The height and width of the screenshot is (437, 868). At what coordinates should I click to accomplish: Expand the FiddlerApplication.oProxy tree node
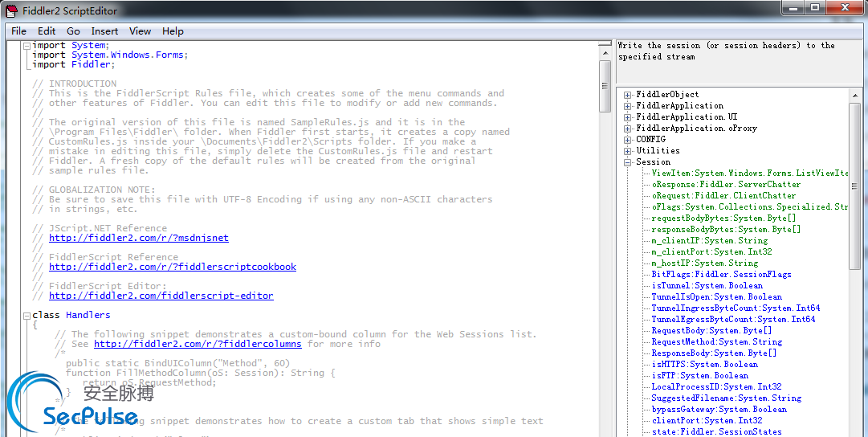coord(627,129)
